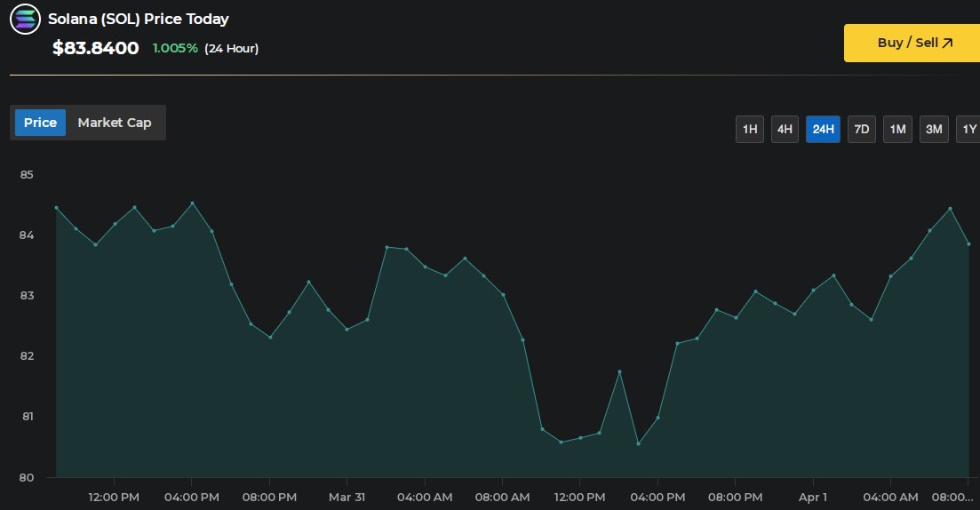Click the $83.8400 price value
The image size is (980, 510).
[x=95, y=48]
